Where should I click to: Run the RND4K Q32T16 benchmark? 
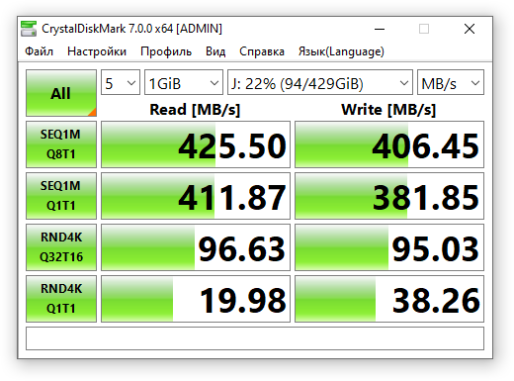click(x=61, y=247)
